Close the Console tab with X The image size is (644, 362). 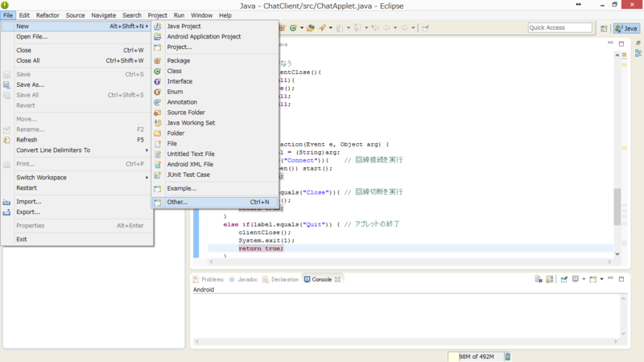point(337,279)
